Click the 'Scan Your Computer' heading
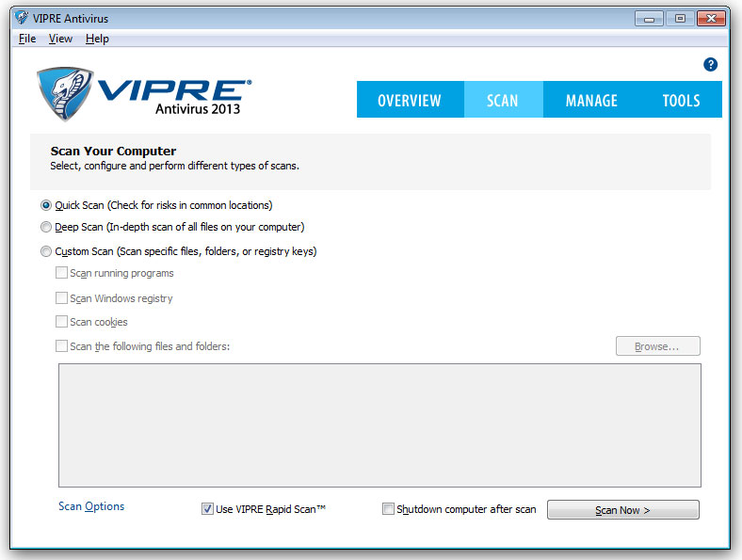The image size is (742, 560). pyautogui.click(x=114, y=152)
